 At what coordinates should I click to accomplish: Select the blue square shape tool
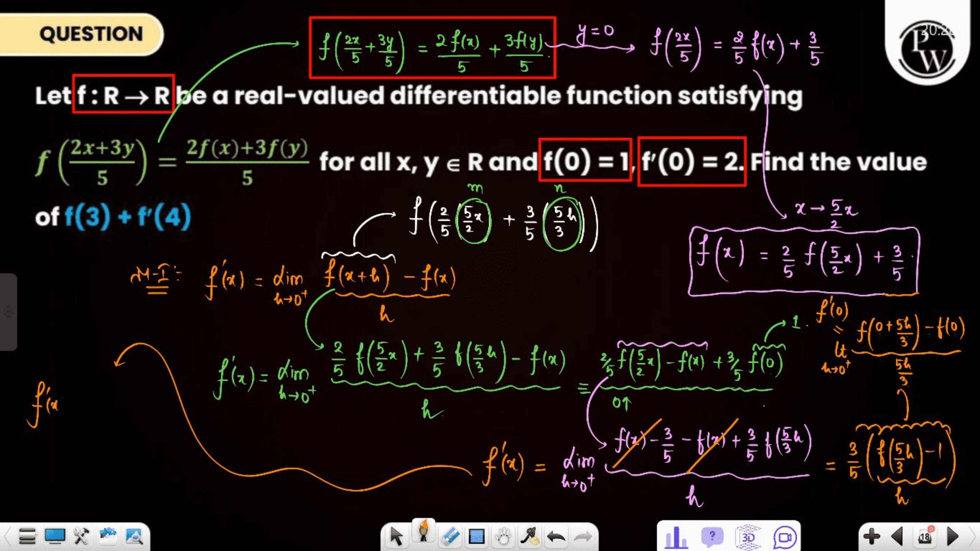coord(476,537)
